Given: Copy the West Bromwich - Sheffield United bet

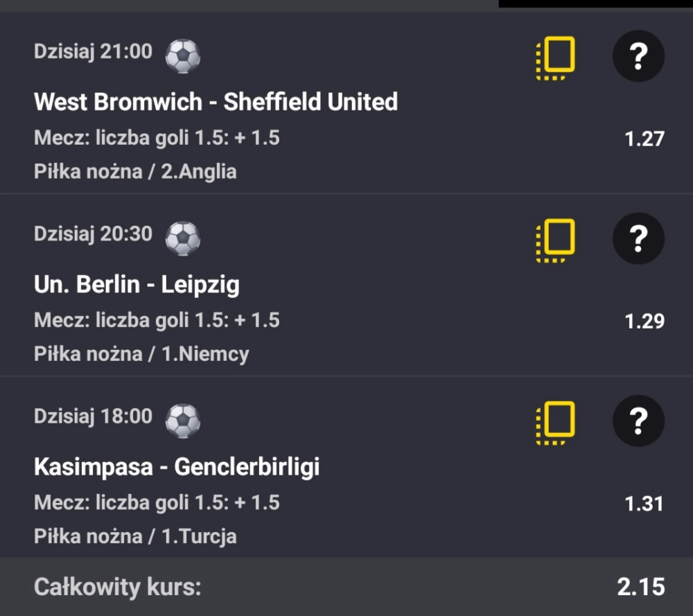Looking at the screenshot, I should click(556, 57).
